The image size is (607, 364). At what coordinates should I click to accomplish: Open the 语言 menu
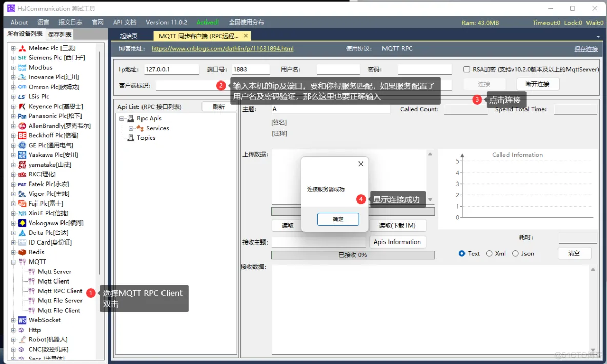pos(43,22)
